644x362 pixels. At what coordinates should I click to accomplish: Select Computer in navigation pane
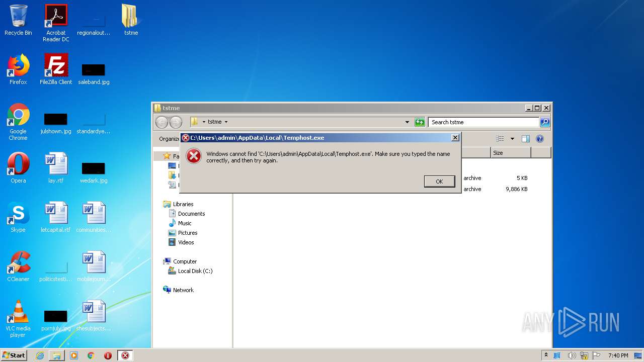[185, 261]
